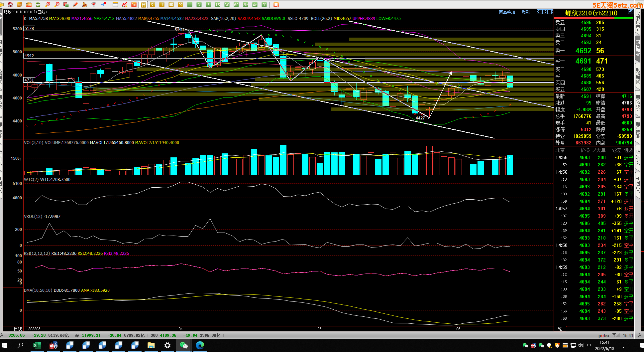The width and height of the screenshot is (644, 352).
Task: Select the 3-minute period button
Action: coord(199,5)
